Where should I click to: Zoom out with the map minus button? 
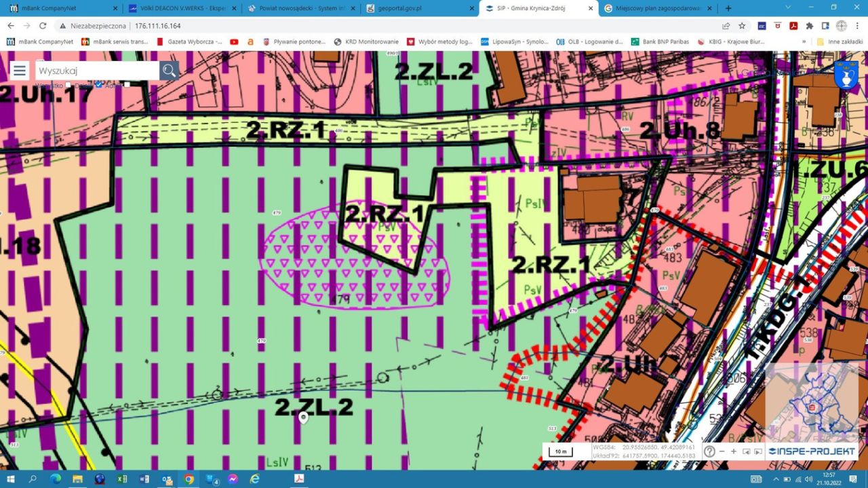[722, 451]
